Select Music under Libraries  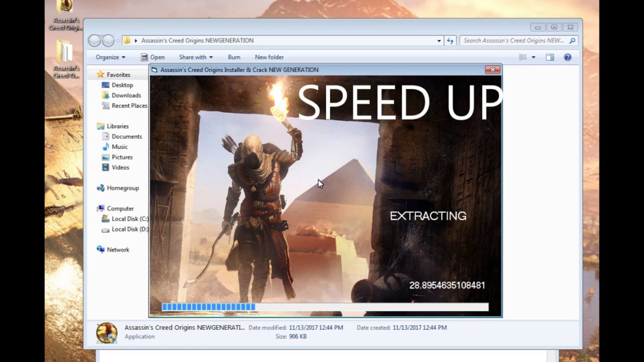(119, 147)
